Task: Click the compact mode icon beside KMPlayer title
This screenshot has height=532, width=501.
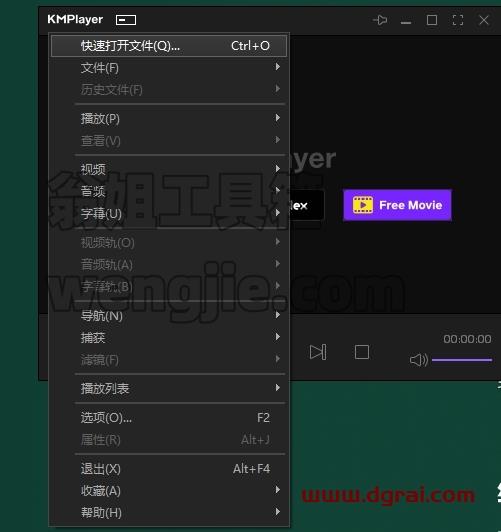Action: [126, 20]
